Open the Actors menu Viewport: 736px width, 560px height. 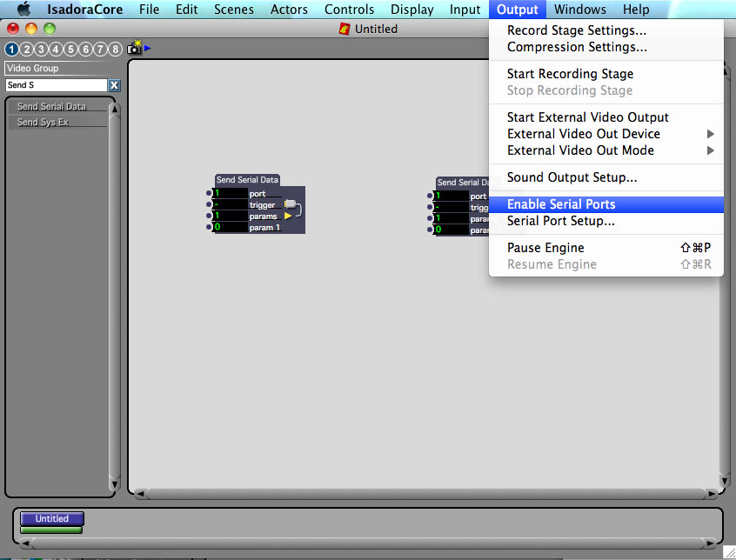tap(289, 10)
